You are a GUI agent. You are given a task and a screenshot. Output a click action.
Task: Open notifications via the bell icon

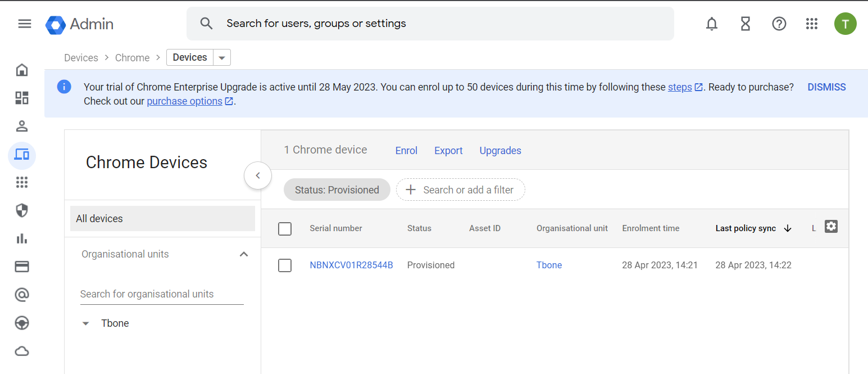pyautogui.click(x=711, y=24)
